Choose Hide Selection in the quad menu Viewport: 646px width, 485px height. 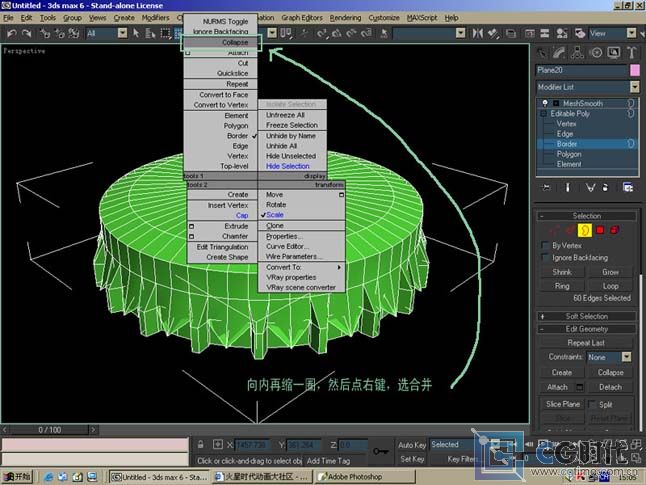click(288, 166)
